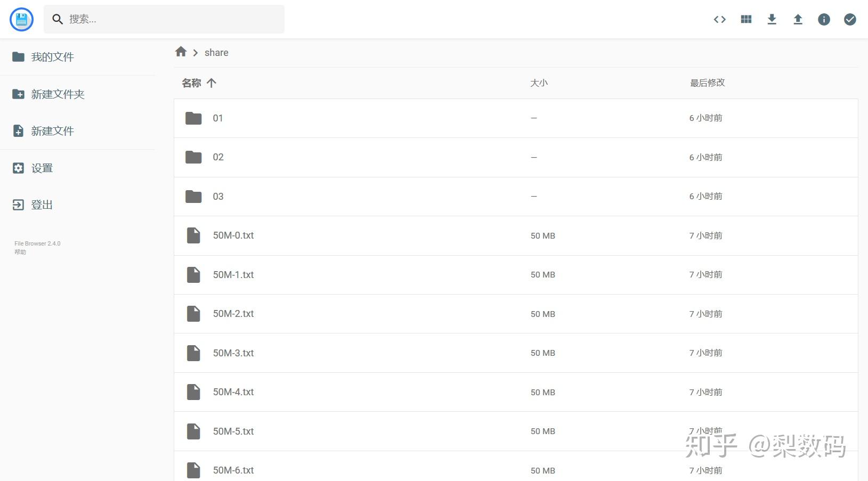868x481 pixels.
Task: Select the 01 folder row
Action: 218,118
